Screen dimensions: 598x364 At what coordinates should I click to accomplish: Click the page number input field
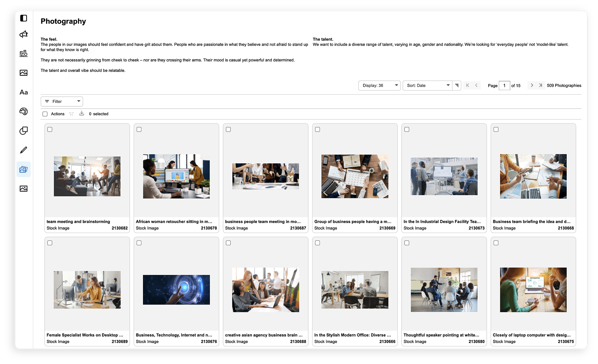(504, 85)
